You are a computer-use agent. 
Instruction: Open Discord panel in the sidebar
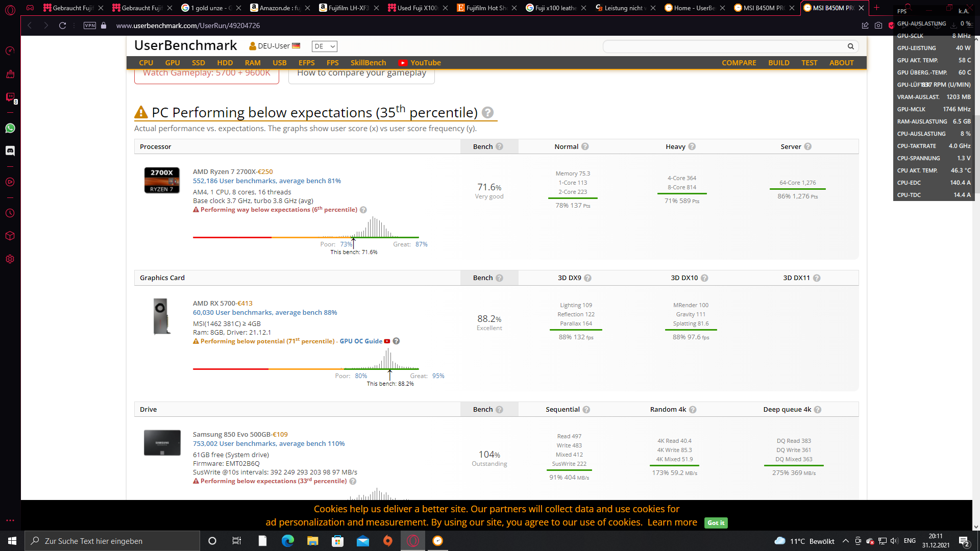(x=10, y=151)
